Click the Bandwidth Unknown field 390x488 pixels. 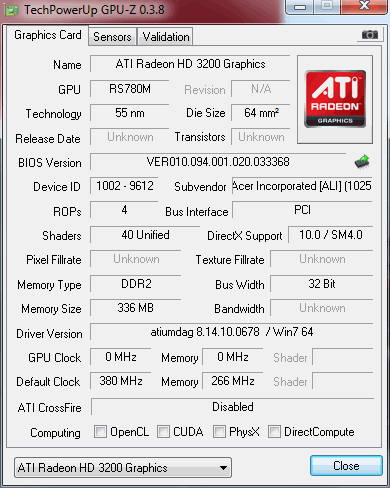click(x=322, y=308)
